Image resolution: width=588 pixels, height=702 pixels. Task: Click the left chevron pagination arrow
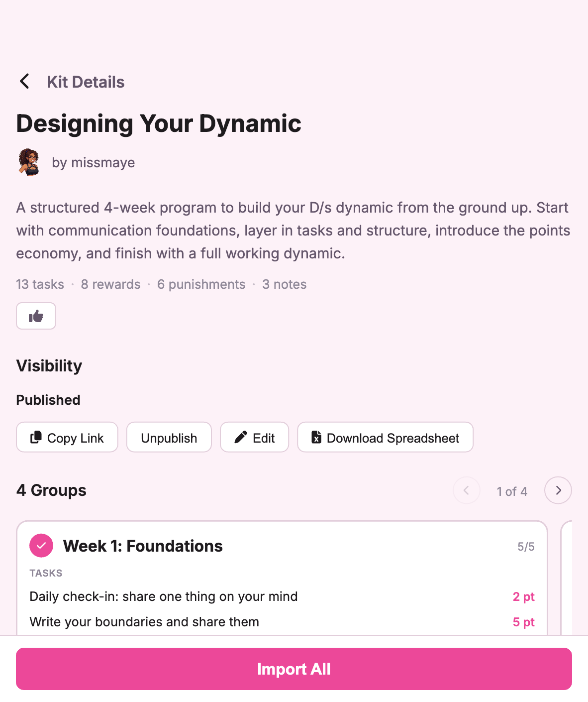[x=466, y=490]
